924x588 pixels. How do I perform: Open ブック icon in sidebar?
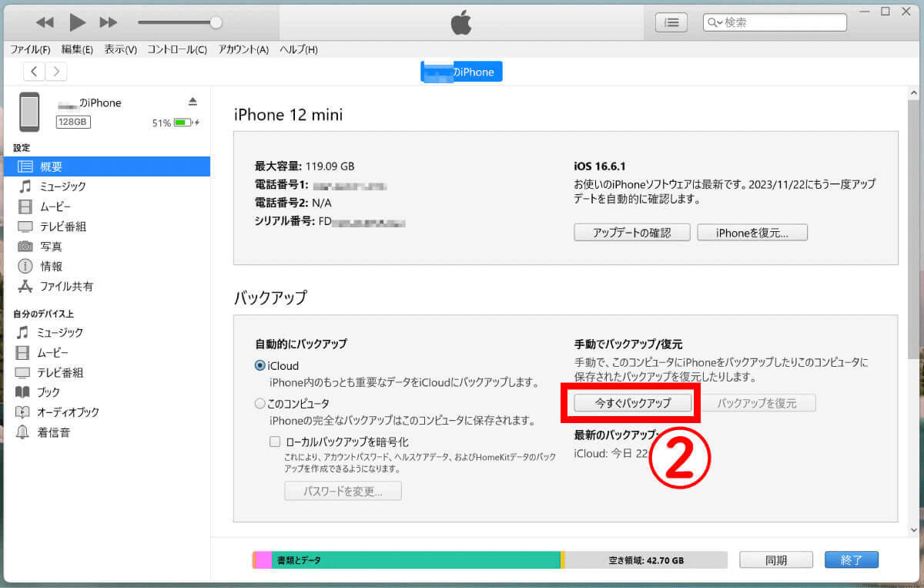point(23,392)
